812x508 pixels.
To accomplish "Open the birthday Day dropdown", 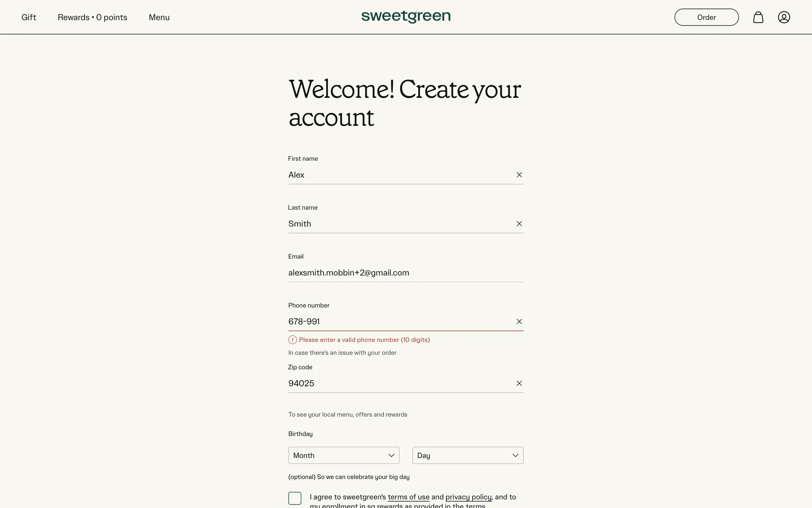I will pyautogui.click(x=467, y=456).
